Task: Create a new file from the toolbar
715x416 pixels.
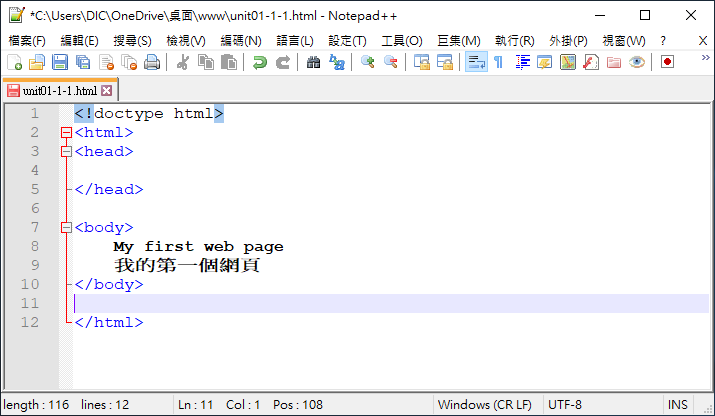Action: point(13,62)
